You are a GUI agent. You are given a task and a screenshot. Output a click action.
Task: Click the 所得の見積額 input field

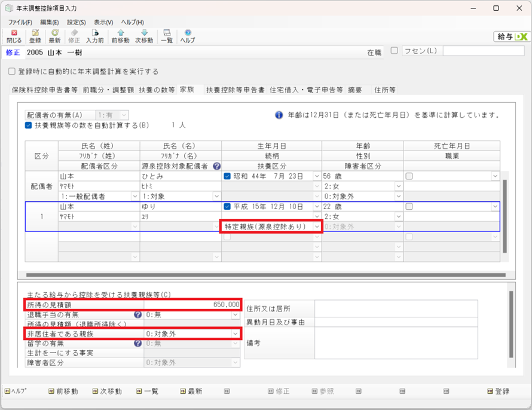191,304
